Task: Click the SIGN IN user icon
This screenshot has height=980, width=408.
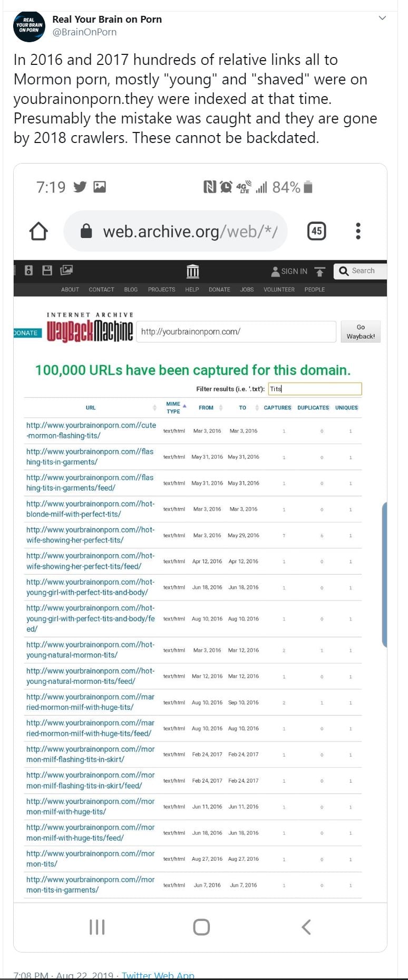Action: [275, 271]
